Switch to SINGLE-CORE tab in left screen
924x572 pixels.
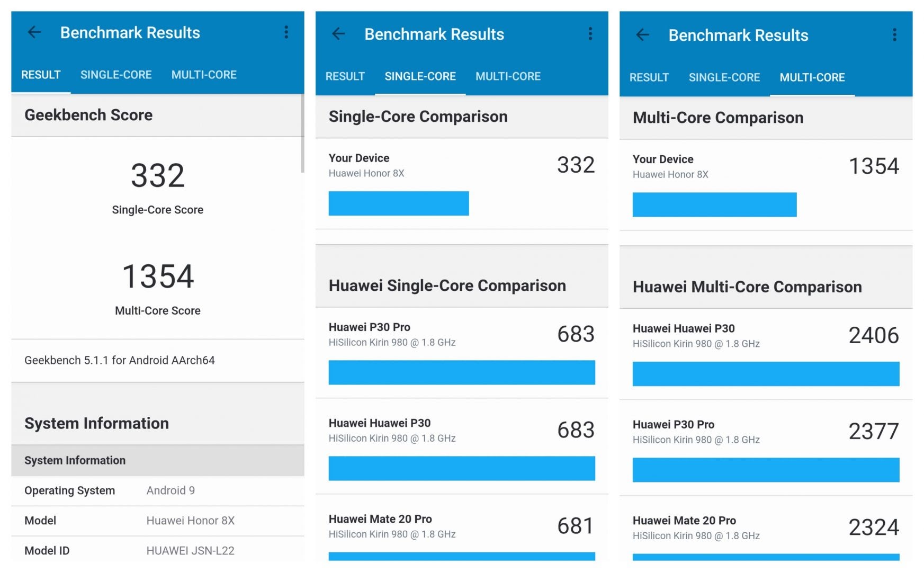116,75
